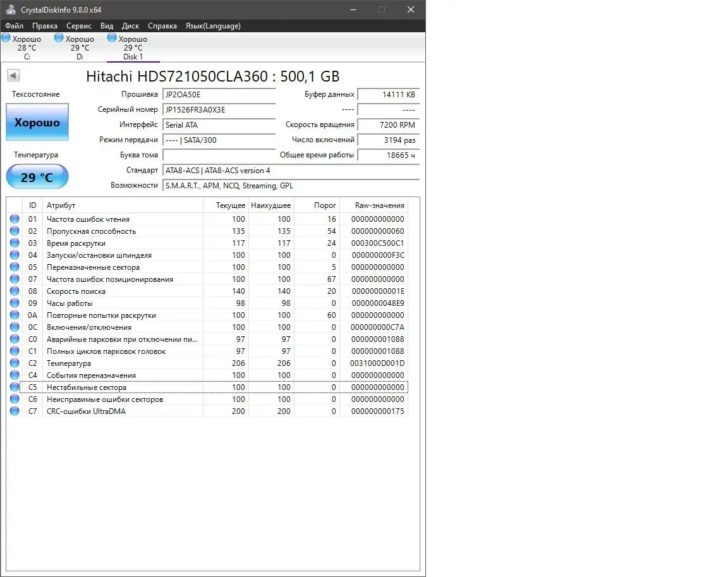Click the CrystalDiskInfo app icon in title bar
This screenshot has height=577, width=728.
10,9
